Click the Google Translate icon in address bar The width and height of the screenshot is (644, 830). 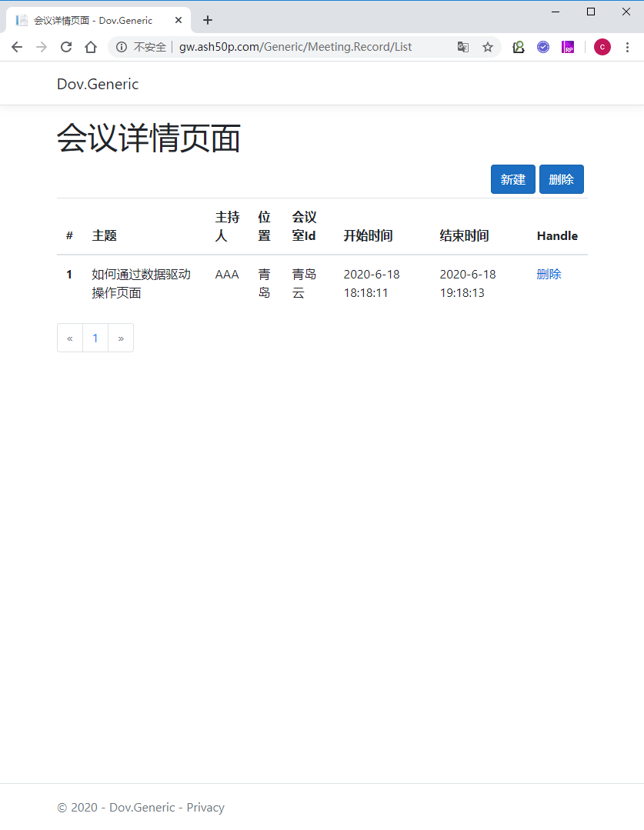pos(462,47)
